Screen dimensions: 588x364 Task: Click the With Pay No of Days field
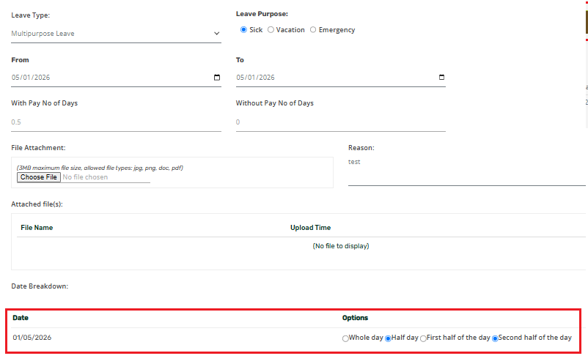pyautogui.click(x=116, y=122)
